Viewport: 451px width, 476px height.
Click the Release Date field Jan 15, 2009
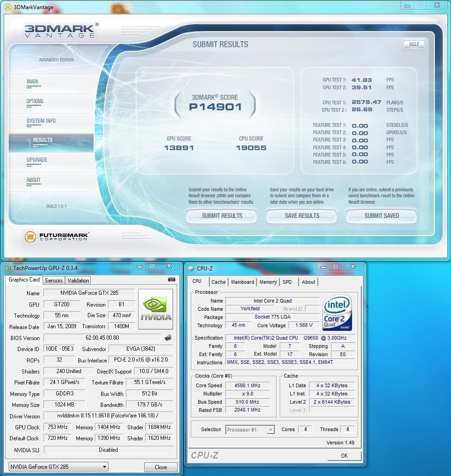coord(62,326)
